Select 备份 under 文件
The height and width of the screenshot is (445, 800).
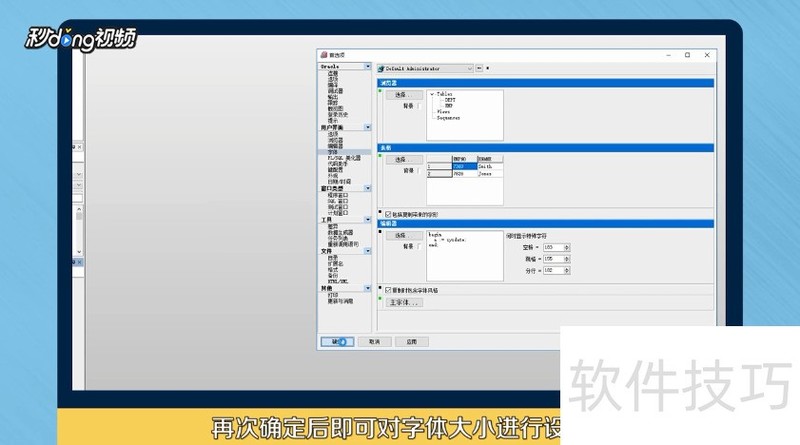click(333, 276)
